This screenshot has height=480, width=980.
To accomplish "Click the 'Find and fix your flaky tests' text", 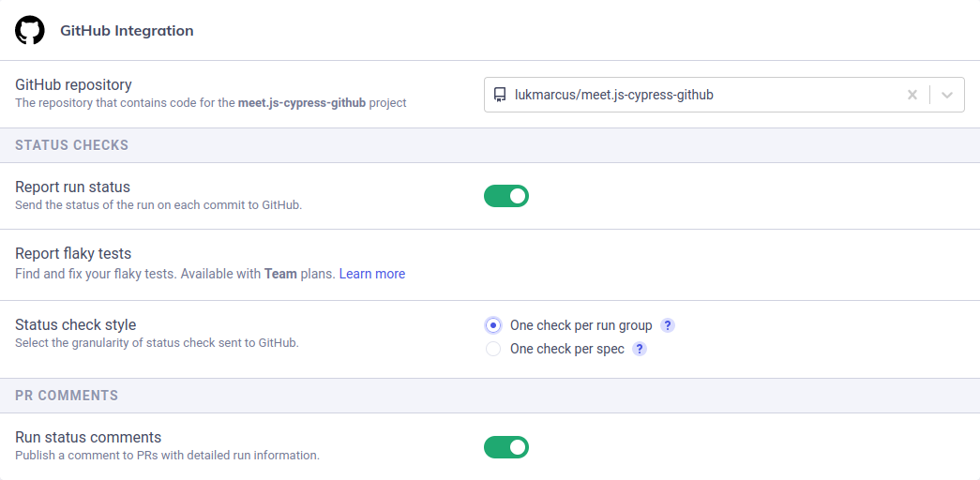I will (x=175, y=274).
